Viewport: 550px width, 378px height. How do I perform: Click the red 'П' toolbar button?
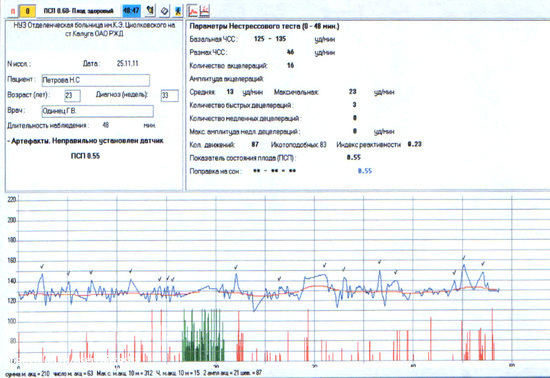(x=13, y=11)
